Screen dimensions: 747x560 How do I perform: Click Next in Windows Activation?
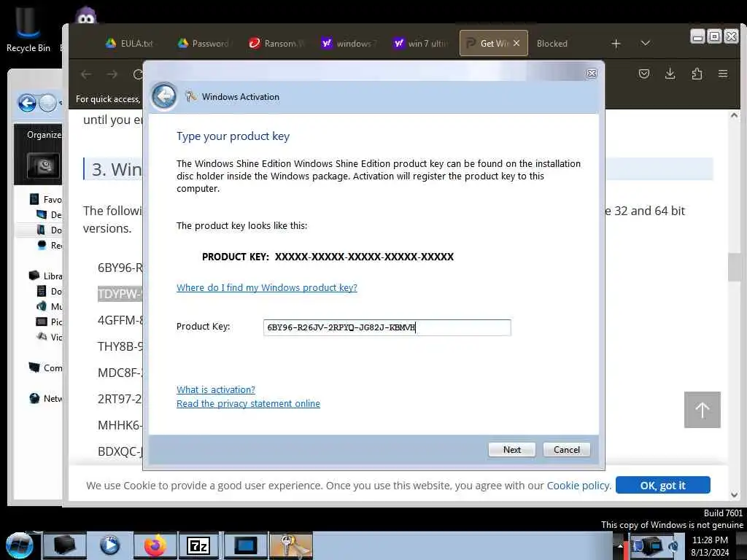(x=511, y=449)
